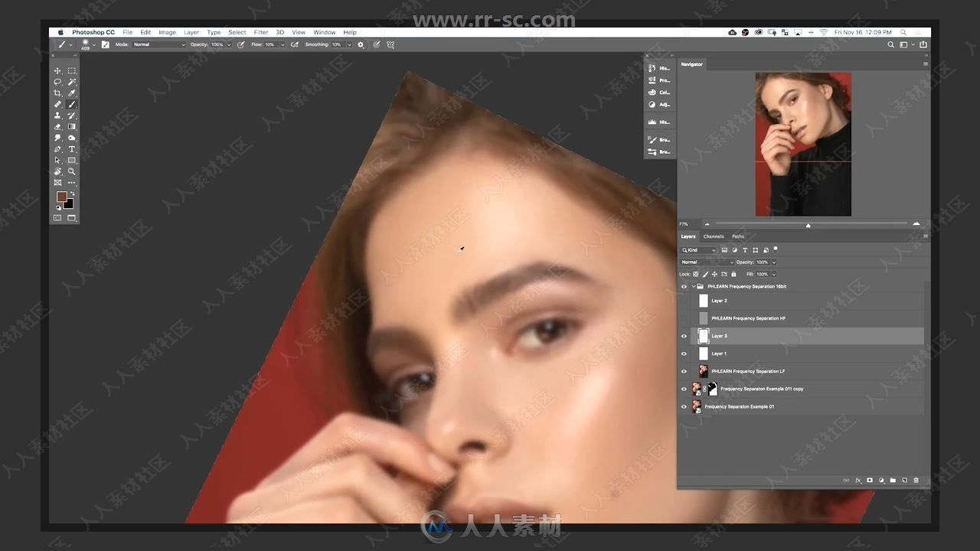980x551 pixels.
Task: Toggle pressure for opacity in options bar
Action: 241,44
